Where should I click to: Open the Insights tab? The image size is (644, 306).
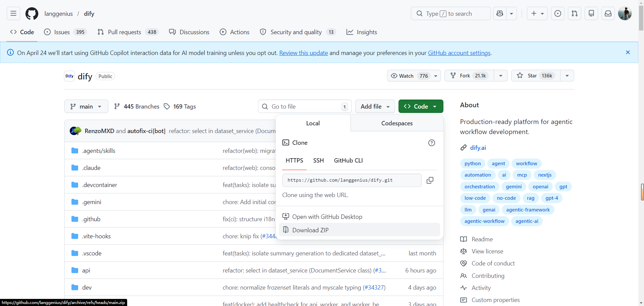coord(362,32)
